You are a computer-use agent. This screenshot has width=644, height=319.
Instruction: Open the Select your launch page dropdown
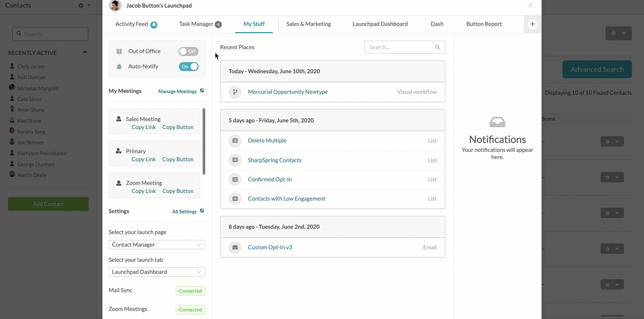click(x=157, y=245)
